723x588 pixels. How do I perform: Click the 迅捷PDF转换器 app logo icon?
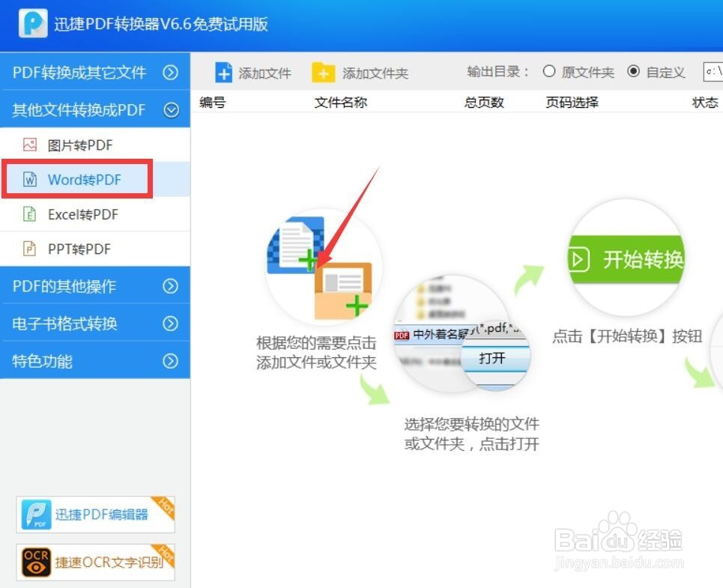pos(33,23)
